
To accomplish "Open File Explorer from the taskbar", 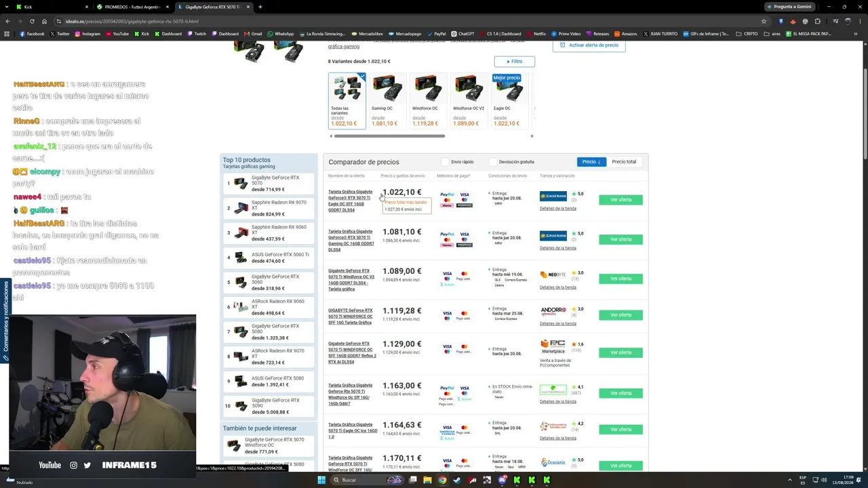I will [x=427, y=480].
